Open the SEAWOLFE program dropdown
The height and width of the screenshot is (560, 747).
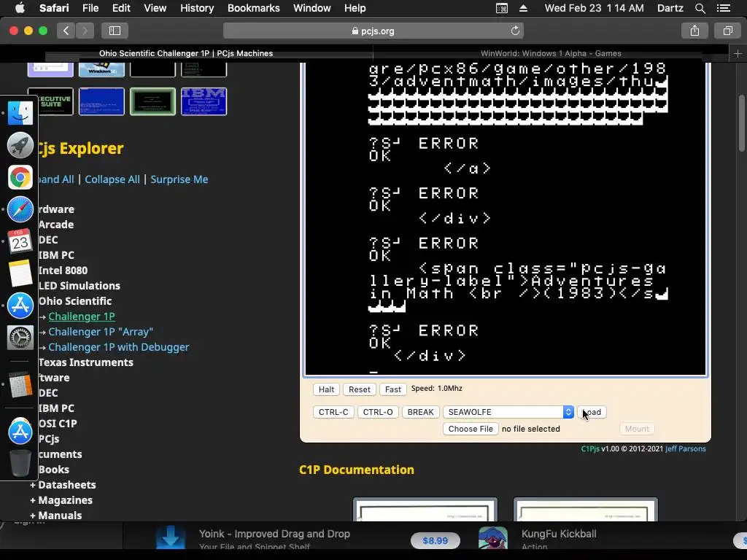click(x=508, y=412)
